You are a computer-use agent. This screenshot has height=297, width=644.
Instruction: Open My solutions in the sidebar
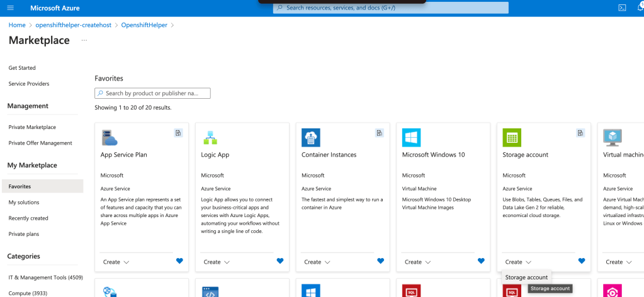point(24,203)
